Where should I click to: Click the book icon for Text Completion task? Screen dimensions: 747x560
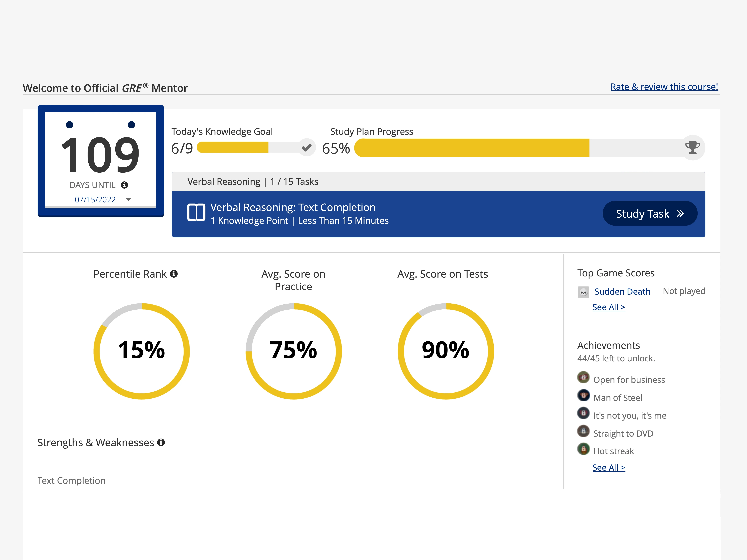[x=196, y=213]
